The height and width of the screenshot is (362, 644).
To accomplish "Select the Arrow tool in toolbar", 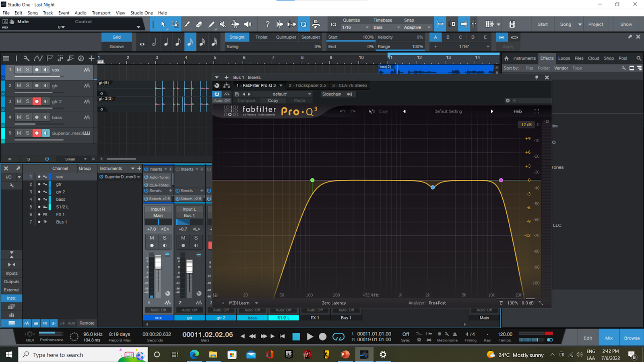I will 163,25.
